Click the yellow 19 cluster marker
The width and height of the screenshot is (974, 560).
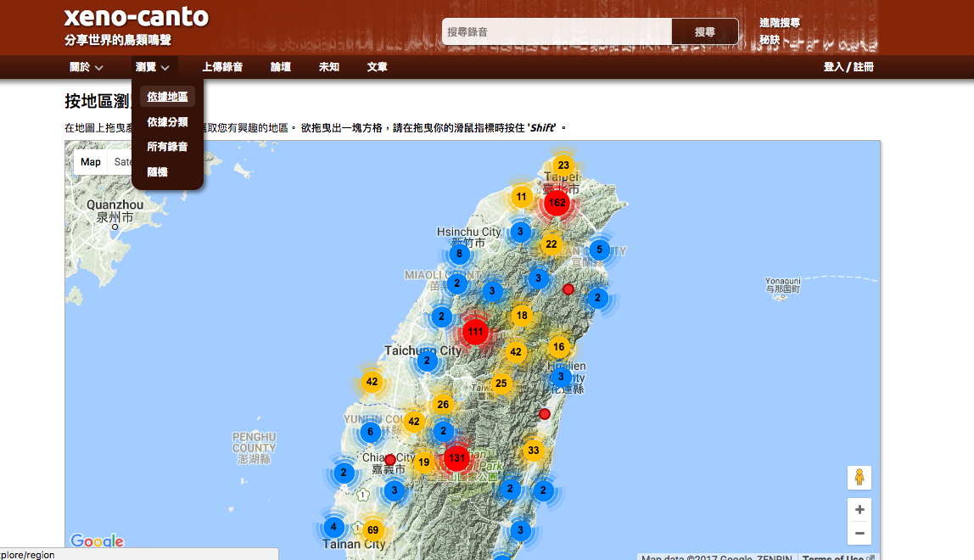423,462
